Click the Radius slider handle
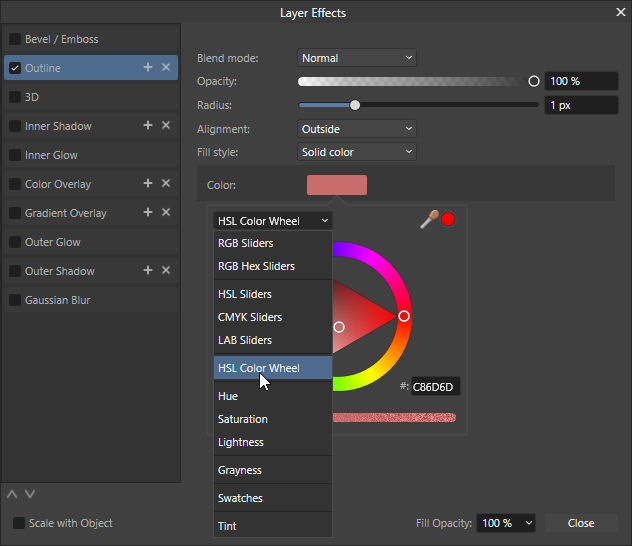The image size is (632, 546). pos(355,105)
